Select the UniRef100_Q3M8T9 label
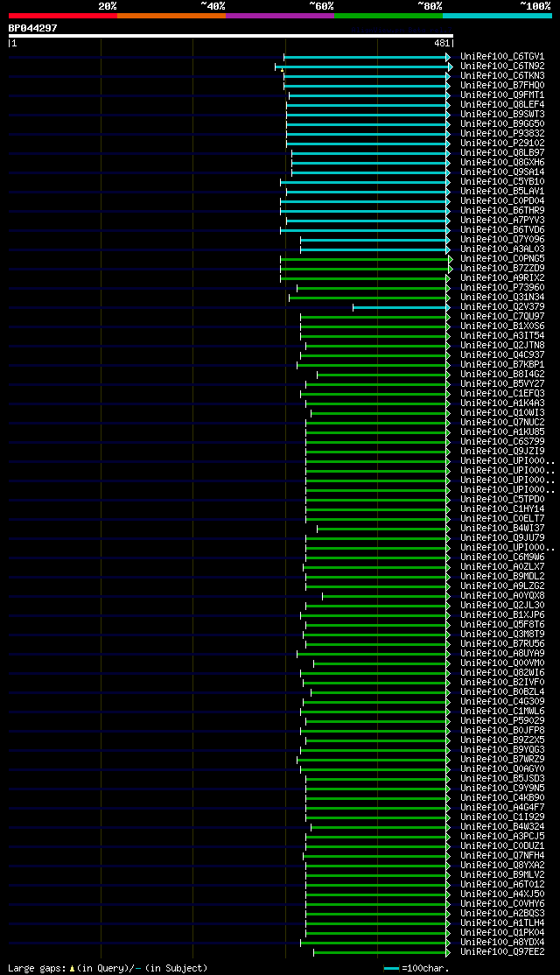The width and height of the screenshot is (560, 975). tap(502, 635)
